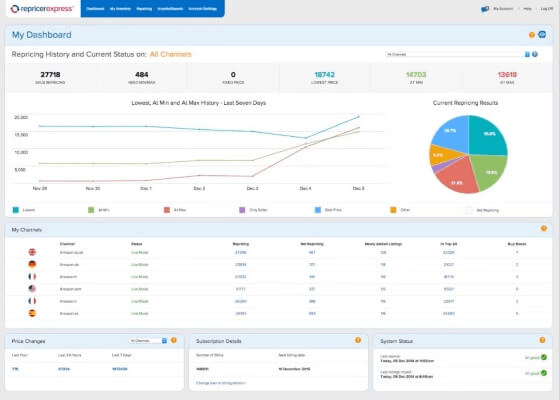Click the Channel column header
The image size is (559, 400).
[x=67, y=244]
